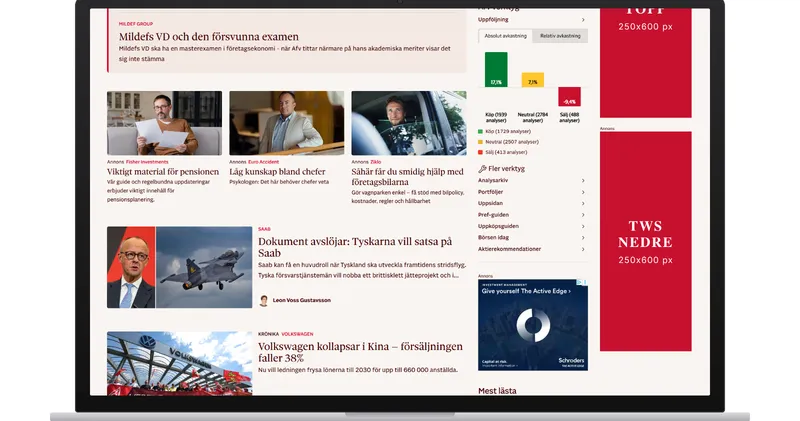Click the Fler verktyg heading text

tap(506, 169)
